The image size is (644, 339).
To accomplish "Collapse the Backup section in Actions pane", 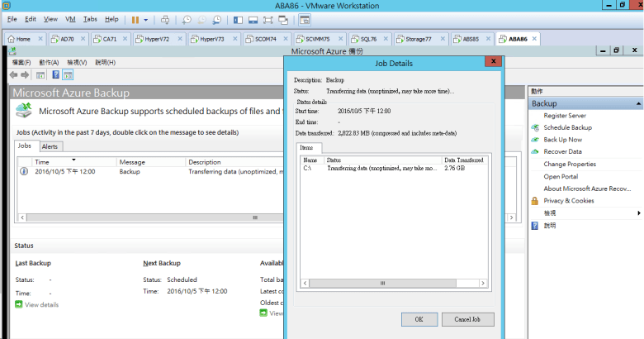I will tap(637, 104).
